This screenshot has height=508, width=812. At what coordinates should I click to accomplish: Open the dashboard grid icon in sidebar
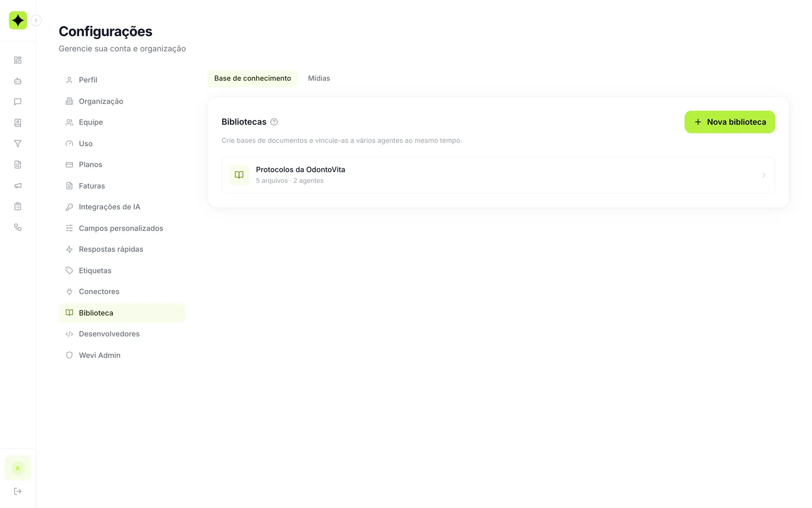point(18,60)
